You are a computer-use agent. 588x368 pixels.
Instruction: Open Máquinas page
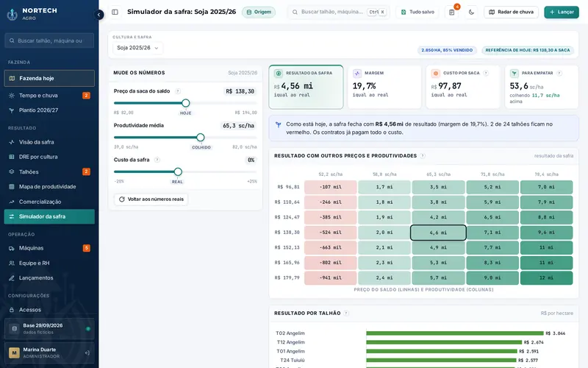tap(49, 248)
